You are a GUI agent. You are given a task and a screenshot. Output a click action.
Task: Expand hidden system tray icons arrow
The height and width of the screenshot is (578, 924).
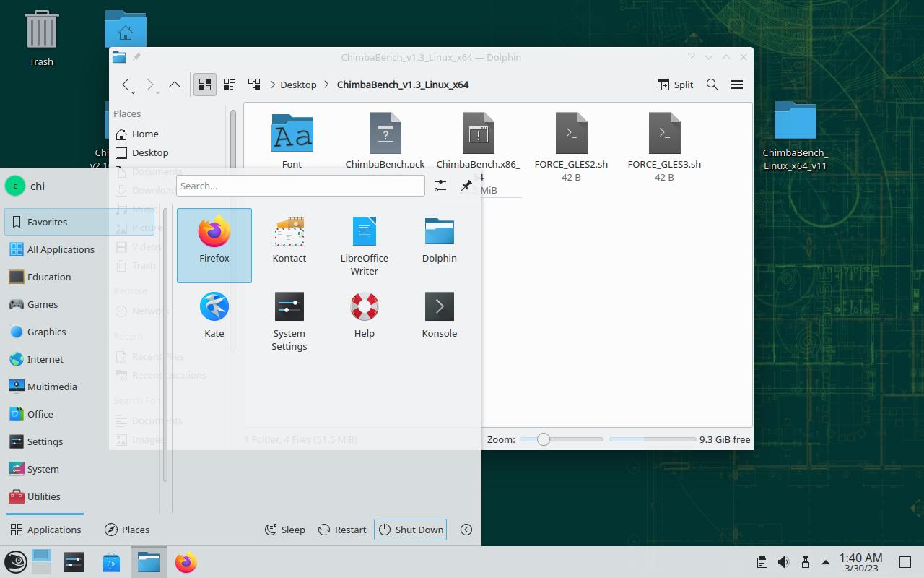826,562
